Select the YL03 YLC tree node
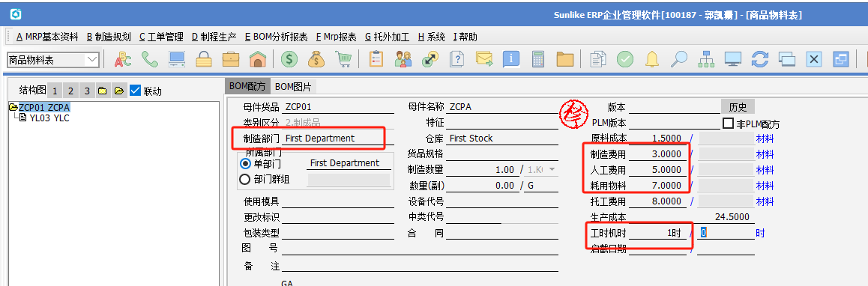This screenshot has width=868, height=286. [49, 118]
